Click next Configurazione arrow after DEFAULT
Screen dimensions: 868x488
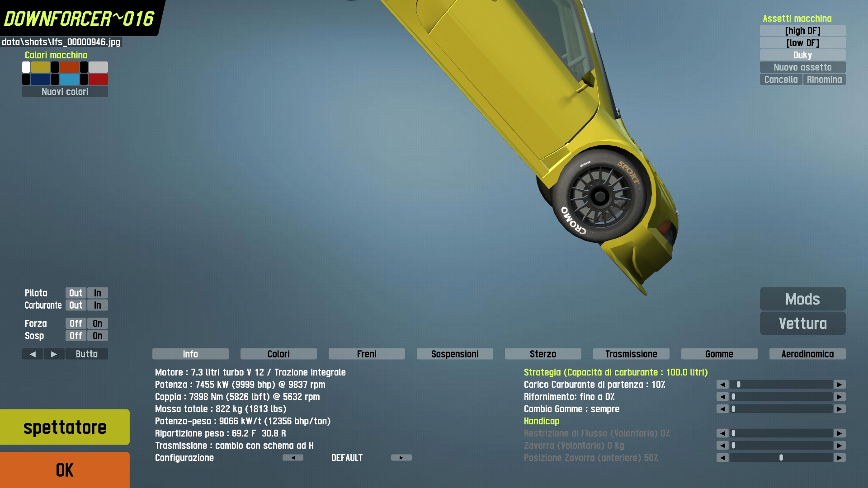click(x=401, y=458)
